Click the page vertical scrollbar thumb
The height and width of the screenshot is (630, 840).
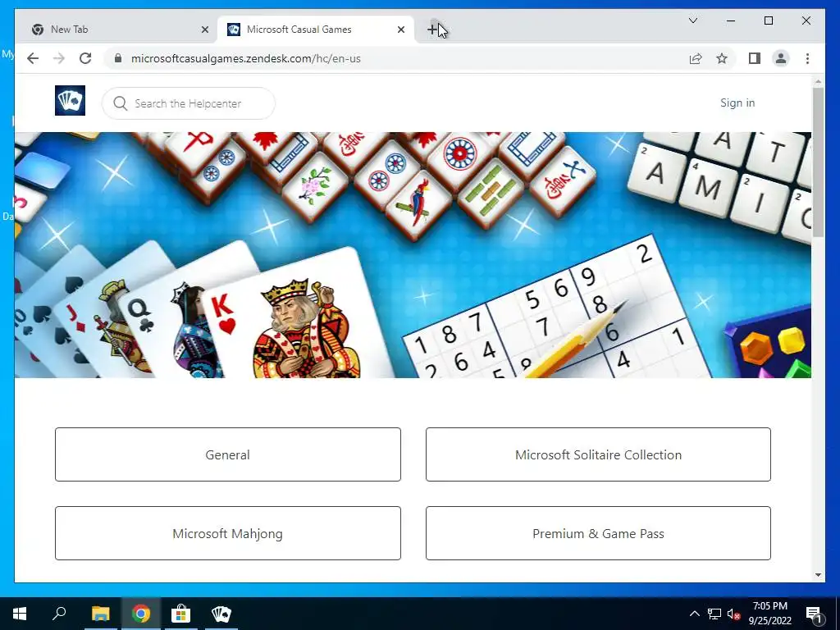tap(818, 162)
